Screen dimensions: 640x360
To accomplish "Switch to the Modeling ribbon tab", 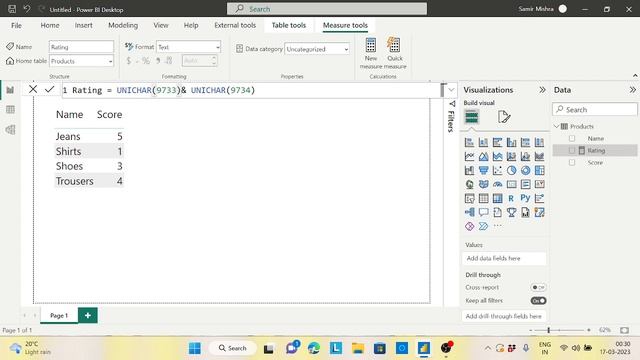I will (123, 25).
